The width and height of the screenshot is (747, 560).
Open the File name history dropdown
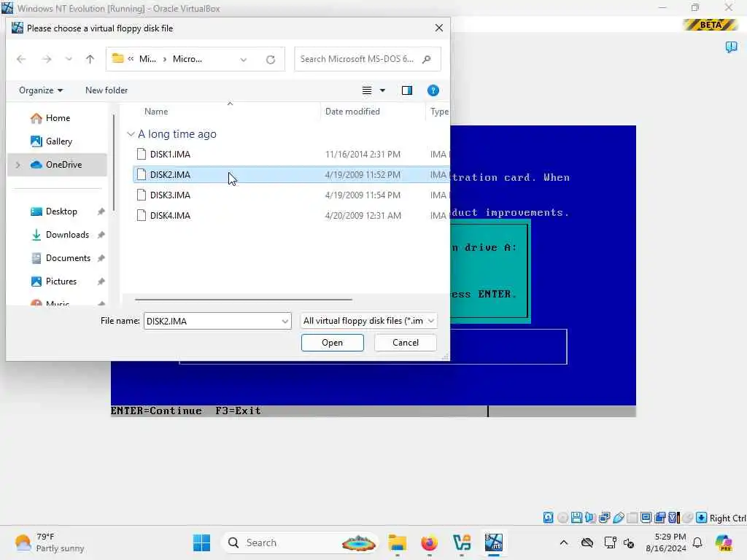tap(285, 321)
